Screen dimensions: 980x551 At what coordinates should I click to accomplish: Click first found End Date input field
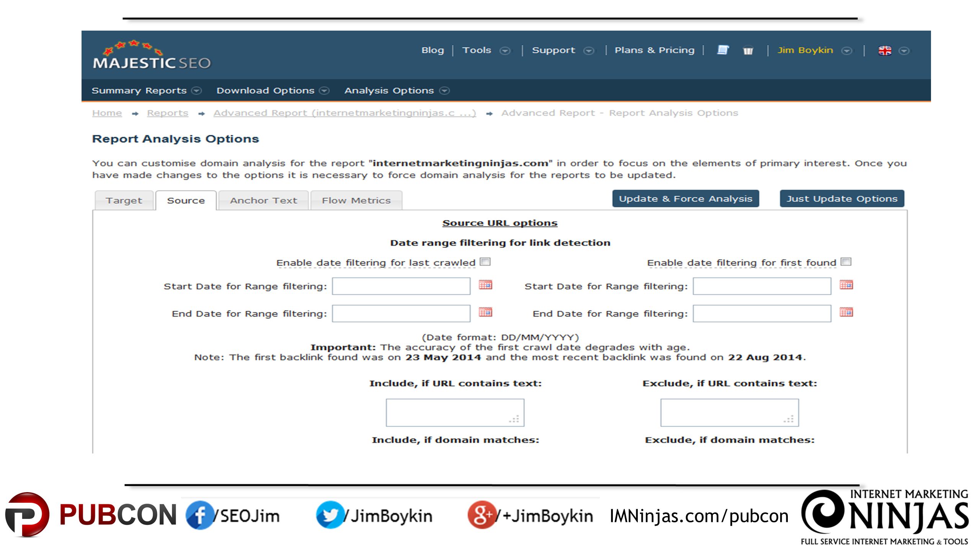pos(762,313)
